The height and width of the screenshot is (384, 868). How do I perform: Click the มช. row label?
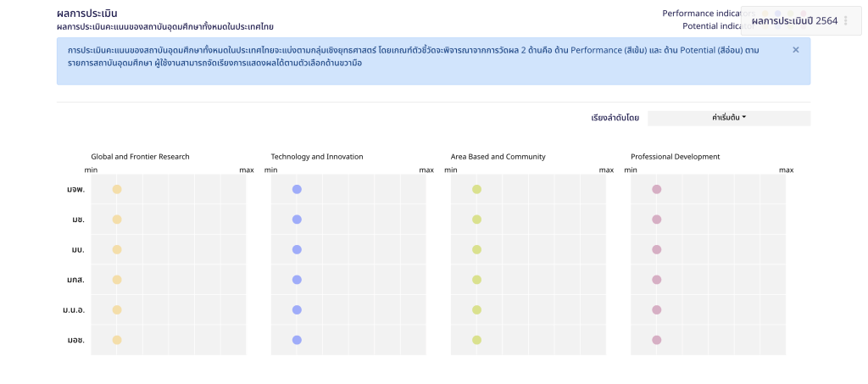click(x=78, y=220)
